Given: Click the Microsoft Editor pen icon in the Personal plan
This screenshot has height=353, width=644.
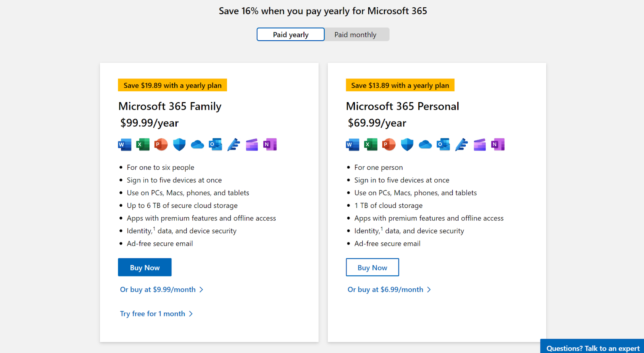Looking at the screenshot, I should click(462, 144).
